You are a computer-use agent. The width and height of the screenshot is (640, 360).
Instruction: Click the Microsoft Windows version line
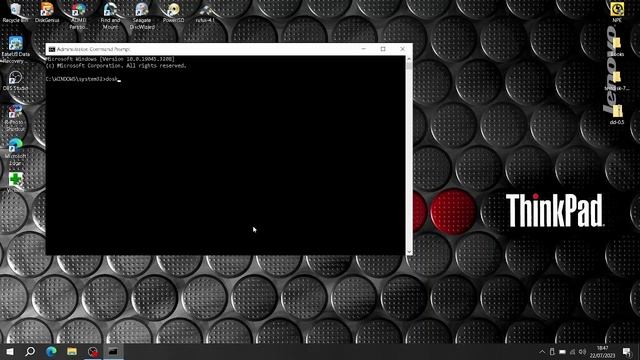110,59
